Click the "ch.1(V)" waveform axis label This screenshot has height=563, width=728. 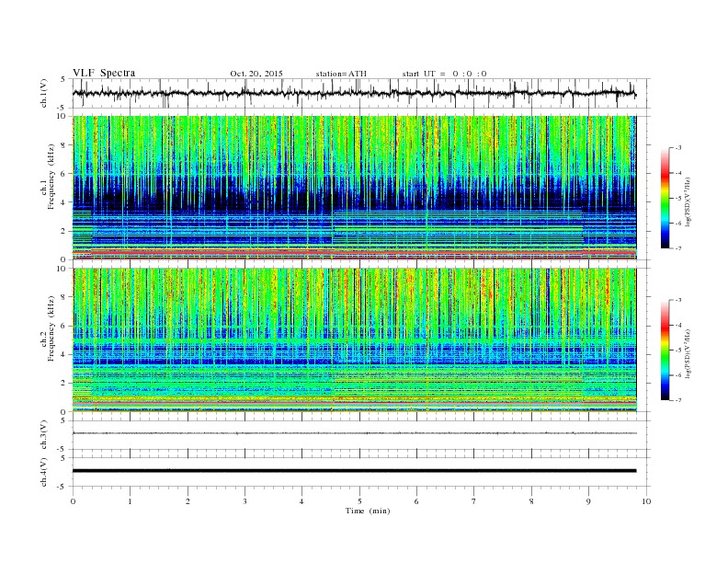click(43, 93)
